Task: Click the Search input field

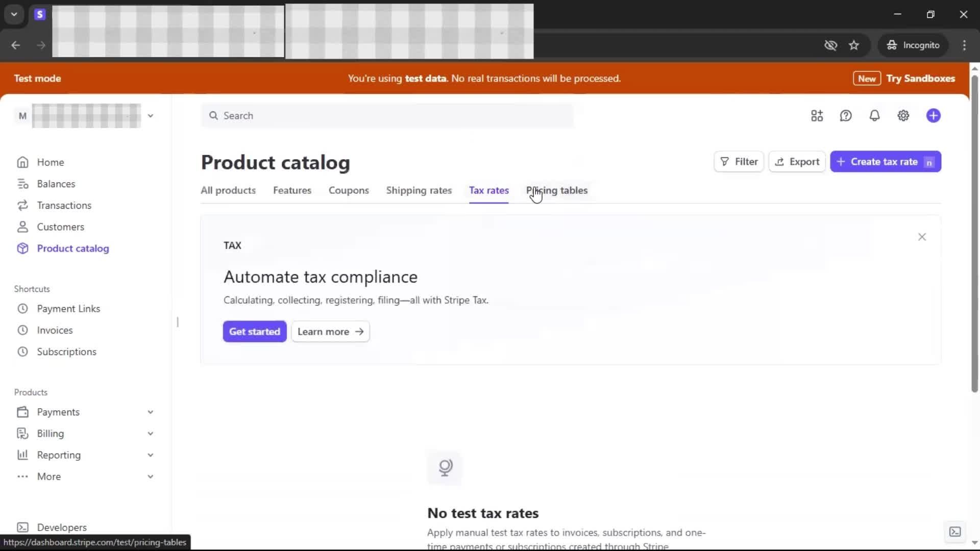Action: (388, 116)
